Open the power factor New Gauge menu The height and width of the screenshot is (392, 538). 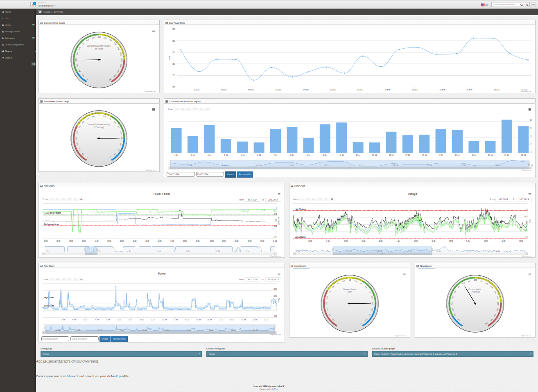[x=404, y=274]
